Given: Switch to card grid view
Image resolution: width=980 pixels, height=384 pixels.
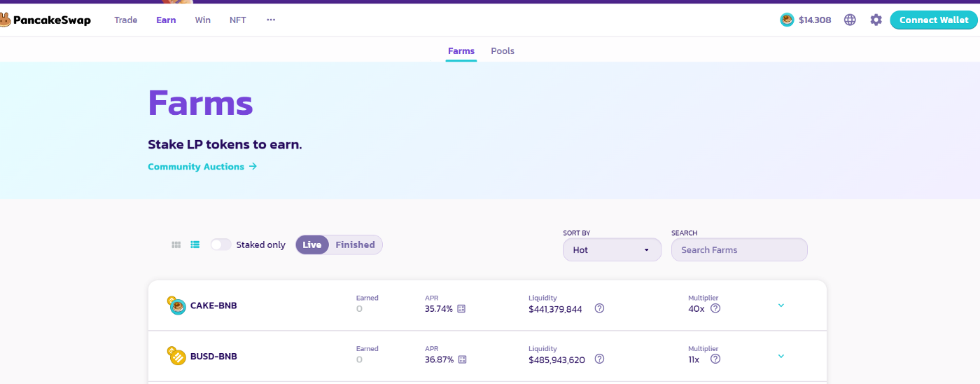Looking at the screenshot, I should point(176,245).
